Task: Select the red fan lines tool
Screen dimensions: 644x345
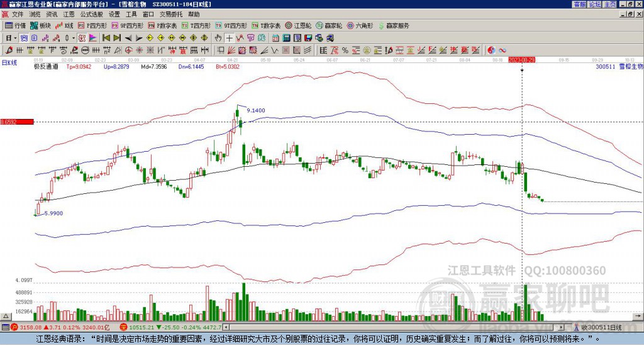Action: 231,50
